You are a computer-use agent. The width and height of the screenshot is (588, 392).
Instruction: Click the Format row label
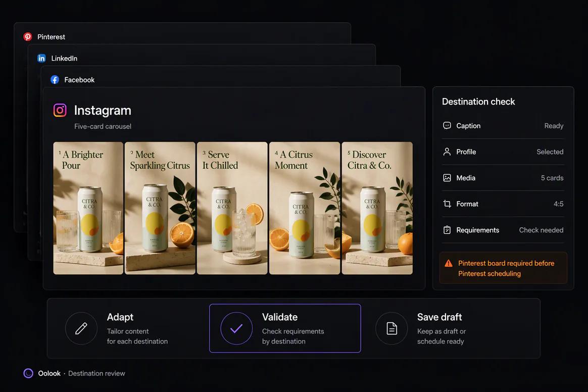(467, 204)
